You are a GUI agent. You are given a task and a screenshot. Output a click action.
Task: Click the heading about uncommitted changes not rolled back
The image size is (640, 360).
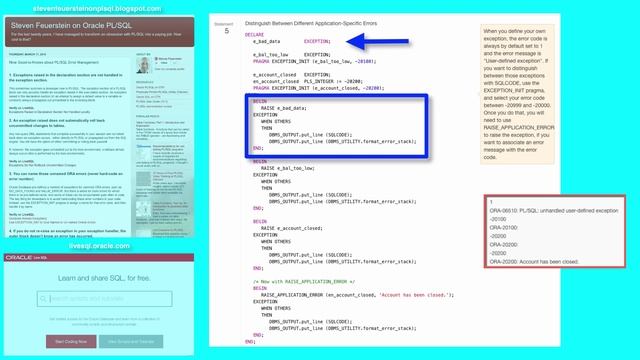click(x=57, y=123)
